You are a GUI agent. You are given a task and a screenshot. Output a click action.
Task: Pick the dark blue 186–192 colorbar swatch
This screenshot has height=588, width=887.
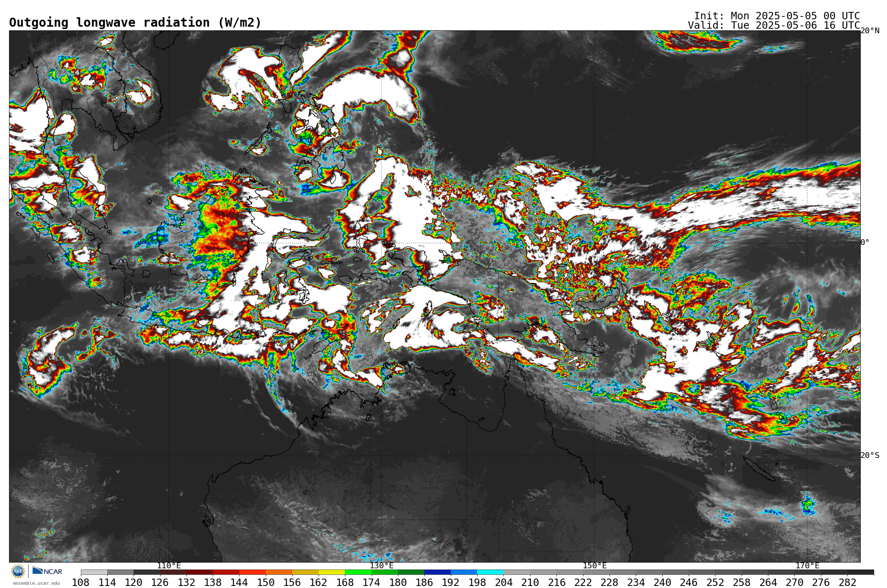coord(438,572)
